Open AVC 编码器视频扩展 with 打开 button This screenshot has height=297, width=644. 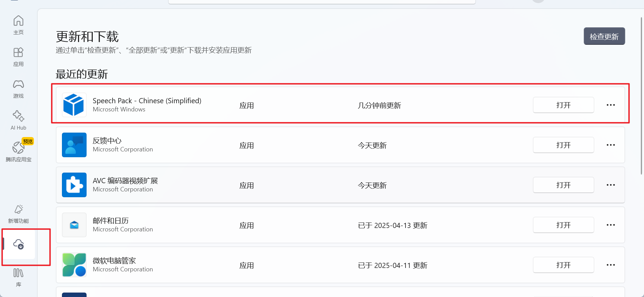tap(563, 185)
